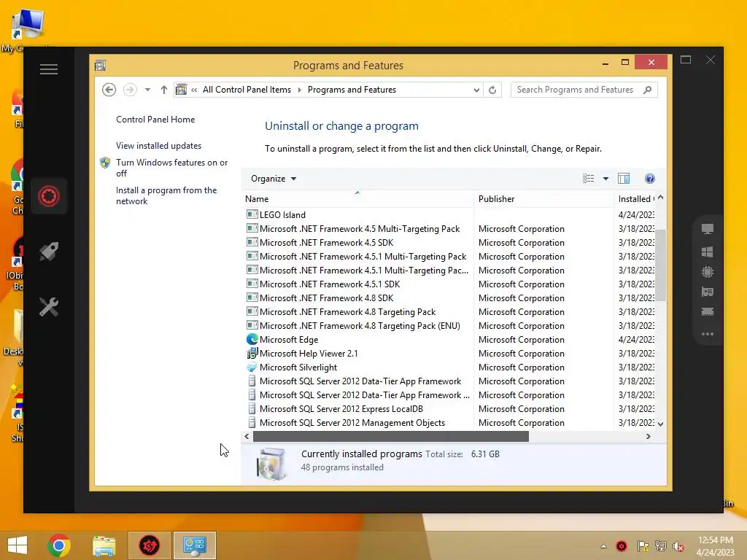Open Install a program from the network
The image size is (747, 560).
(x=166, y=195)
